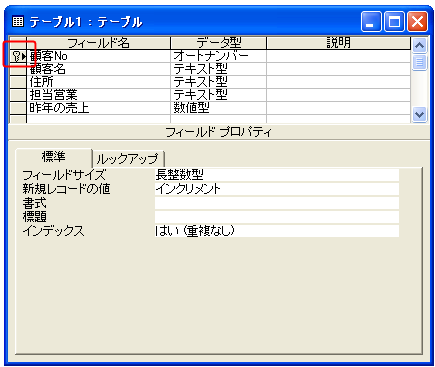The width and height of the screenshot is (435, 367).
Task: Open data type cell for 顧客名 row
Action: pyautogui.click(x=219, y=69)
